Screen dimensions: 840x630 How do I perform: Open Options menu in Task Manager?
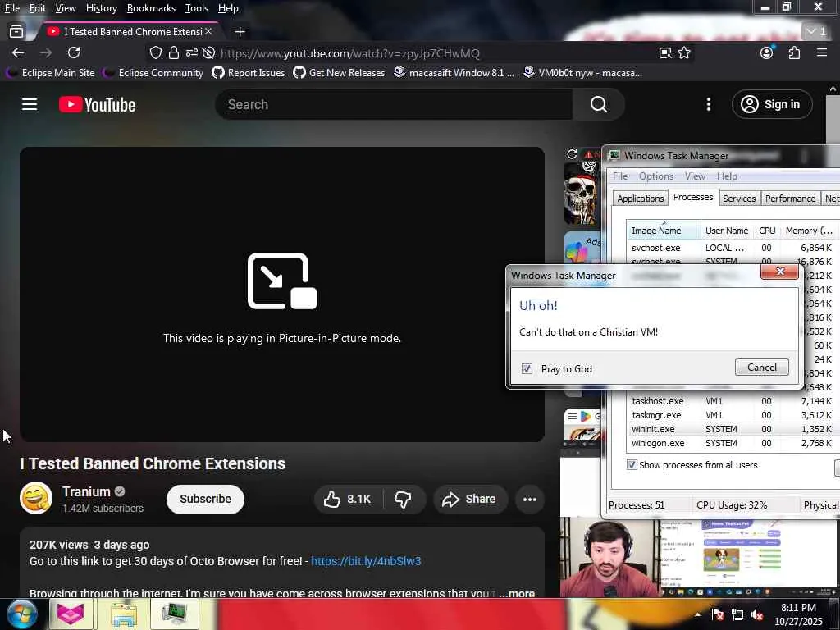tap(655, 176)
